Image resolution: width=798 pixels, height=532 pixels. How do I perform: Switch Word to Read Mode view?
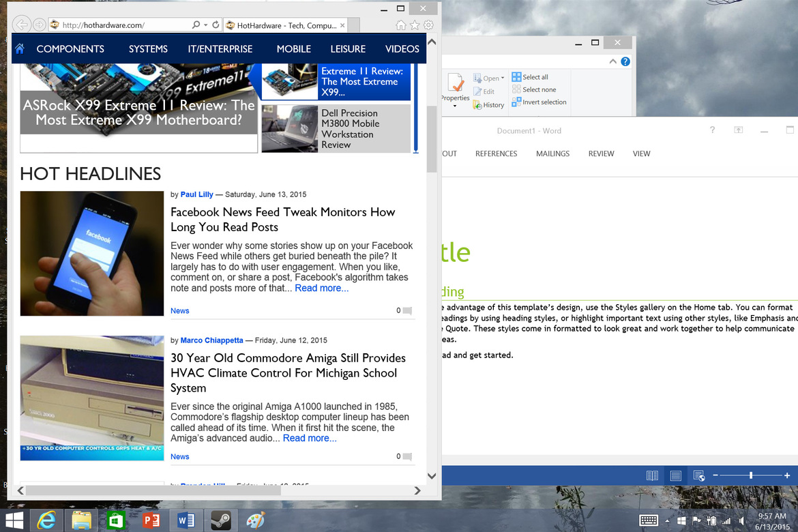coord(652,475)
